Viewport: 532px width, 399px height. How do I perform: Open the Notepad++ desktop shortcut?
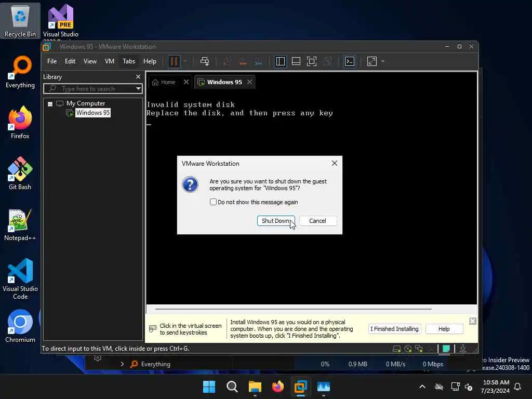click(20, 224)
